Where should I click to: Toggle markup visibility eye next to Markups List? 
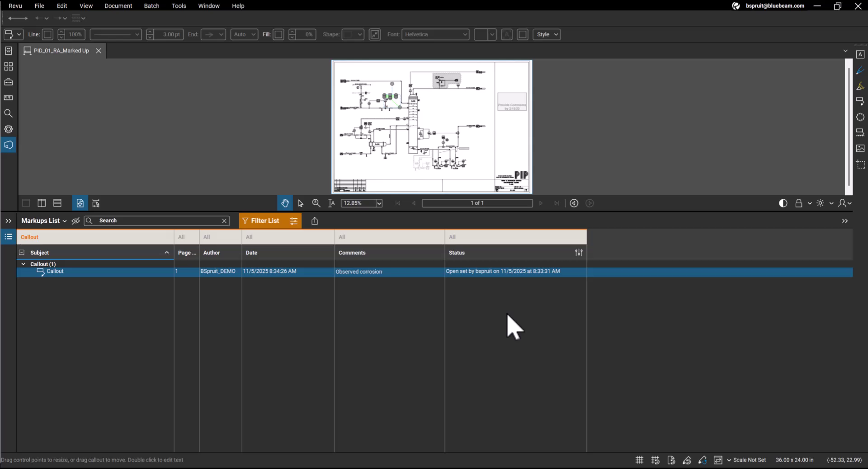click(x=75, y=221)
